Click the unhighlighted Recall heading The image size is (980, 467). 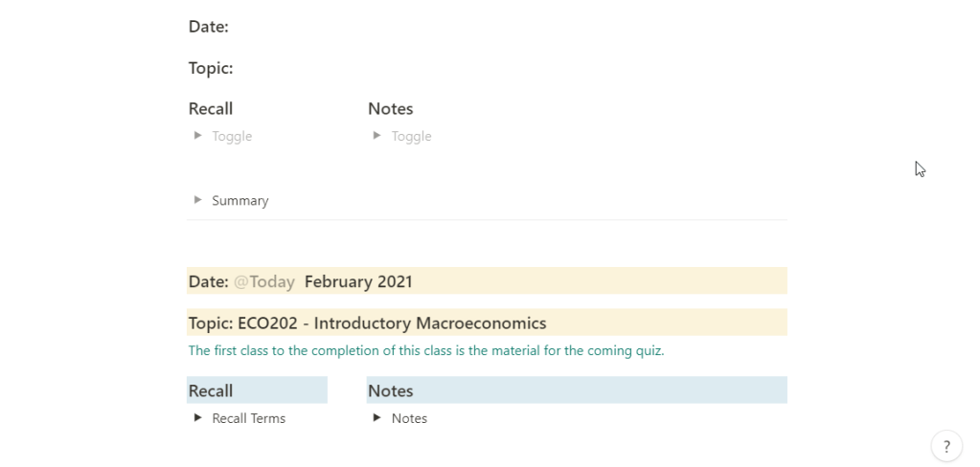(211, 108)
